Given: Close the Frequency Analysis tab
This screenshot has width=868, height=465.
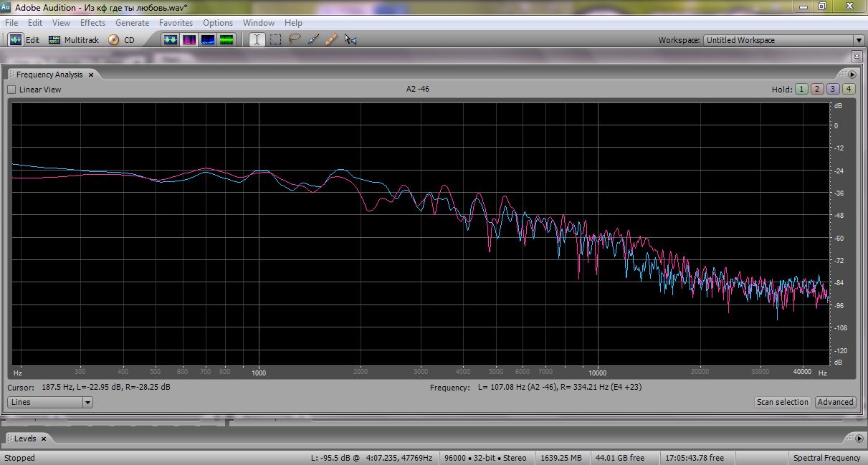Looking at the screenshot, I should click(91, 75).
